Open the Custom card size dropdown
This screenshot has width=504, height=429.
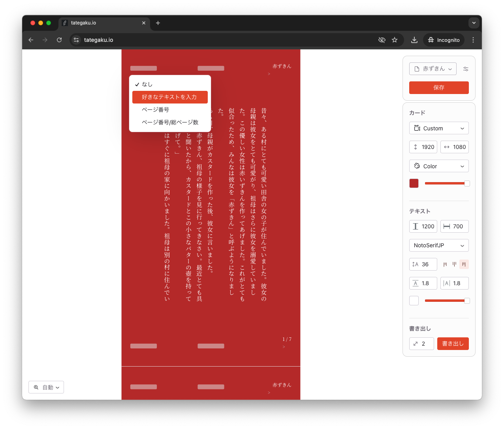tap(439, 128)
